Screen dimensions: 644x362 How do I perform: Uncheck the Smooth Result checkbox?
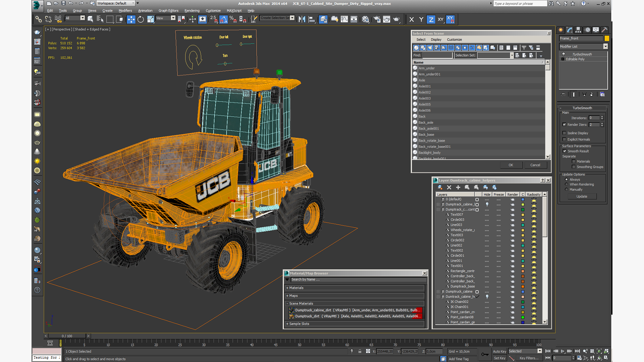pyautogui.click(x=565, y=151)
